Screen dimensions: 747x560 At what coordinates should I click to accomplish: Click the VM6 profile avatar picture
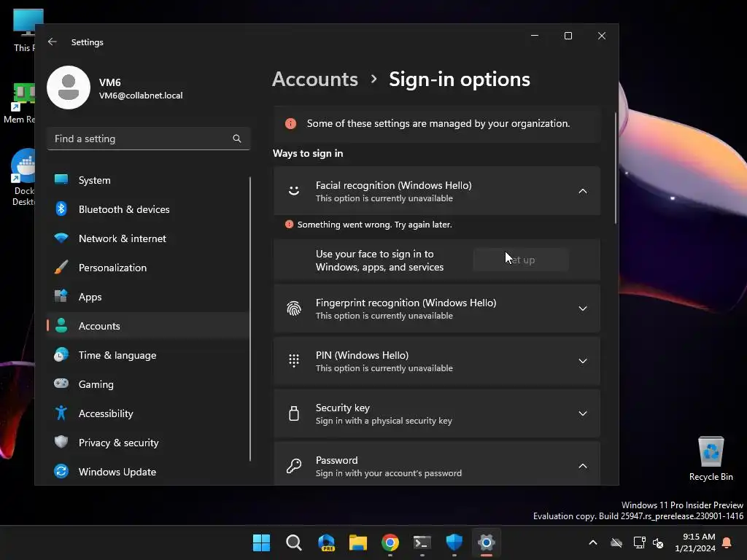click(x=69, y=87)
